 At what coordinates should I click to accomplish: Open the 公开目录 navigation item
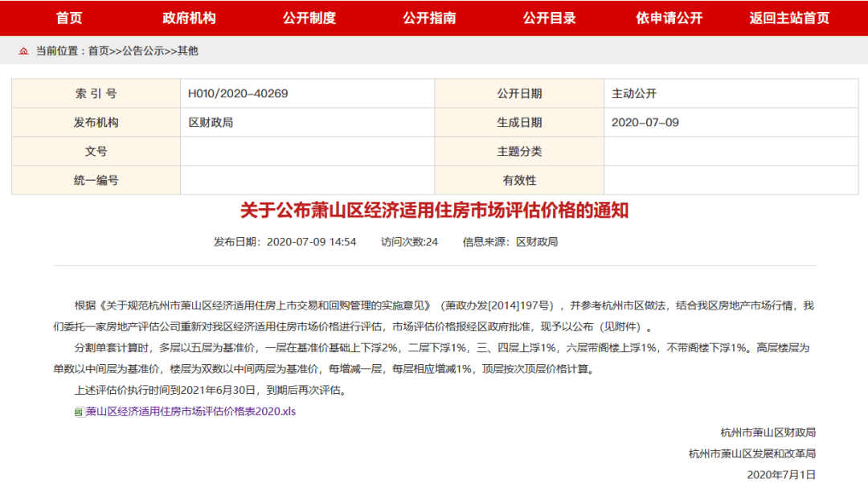pos(550,18)
